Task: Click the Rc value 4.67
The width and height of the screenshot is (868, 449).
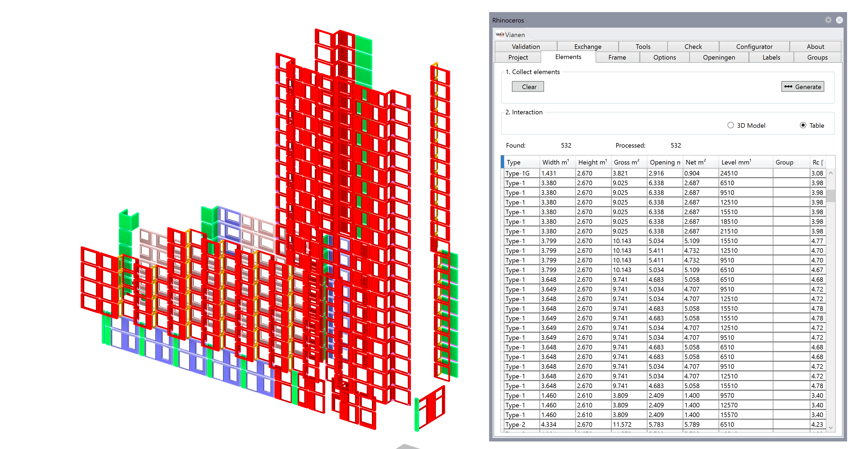Action: point(818,270)
